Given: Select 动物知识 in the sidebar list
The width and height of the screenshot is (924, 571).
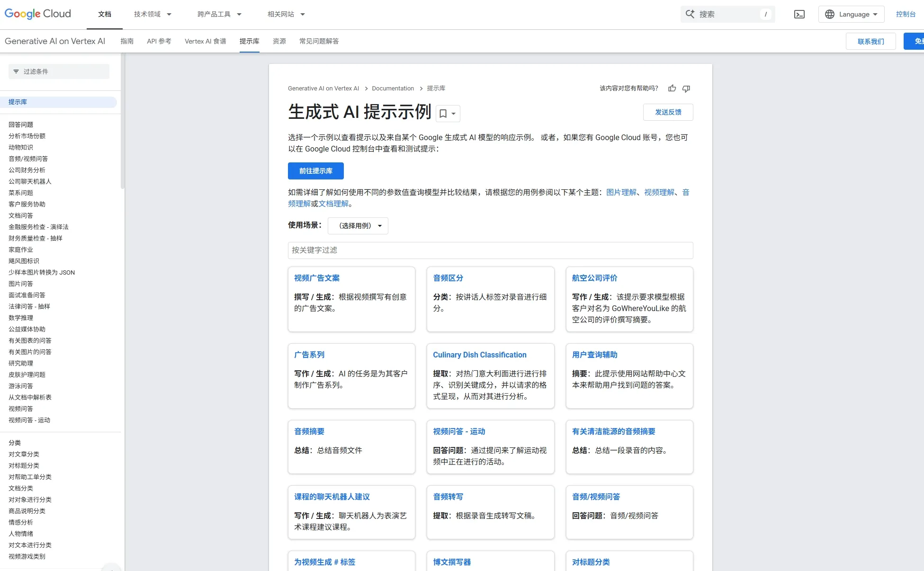Looking at the screenshot, I should 20,147.
